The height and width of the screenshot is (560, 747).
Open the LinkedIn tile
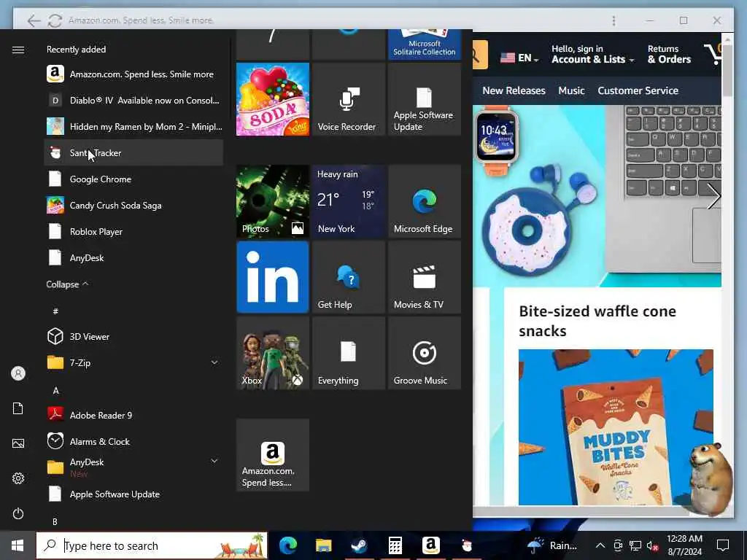click(x=273, y=277)
